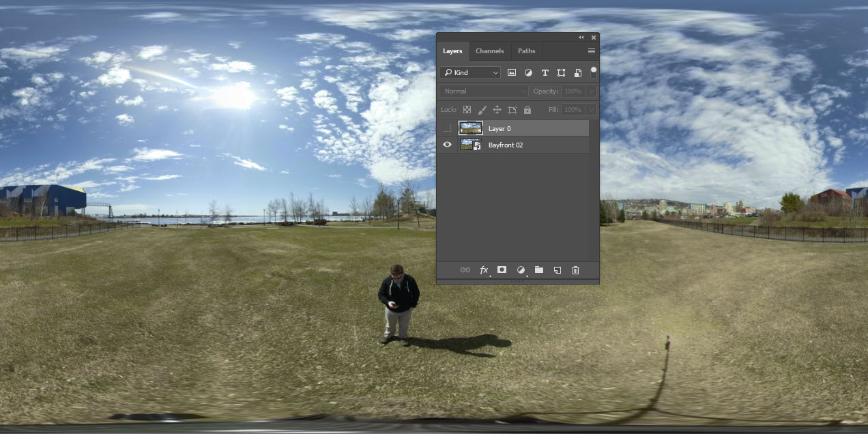868x434 pixels.
Task: Add a layer mask to Layer 0
Action: coord(502,270)
